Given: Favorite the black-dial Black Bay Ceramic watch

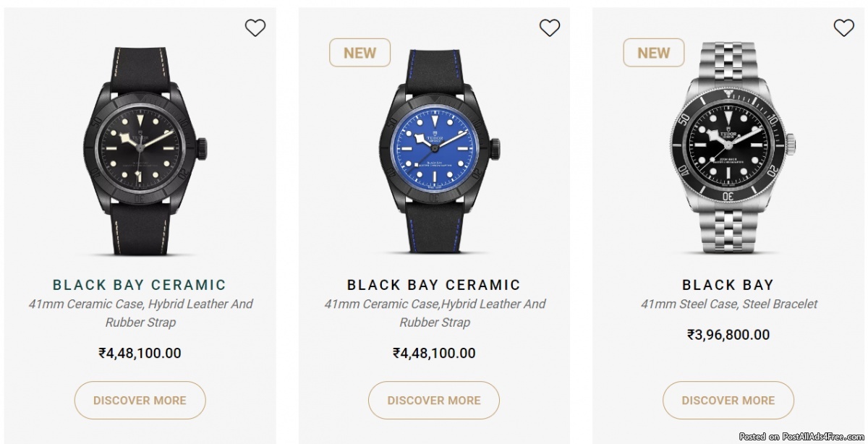Looking at the screenshot, I should point(255,28).
